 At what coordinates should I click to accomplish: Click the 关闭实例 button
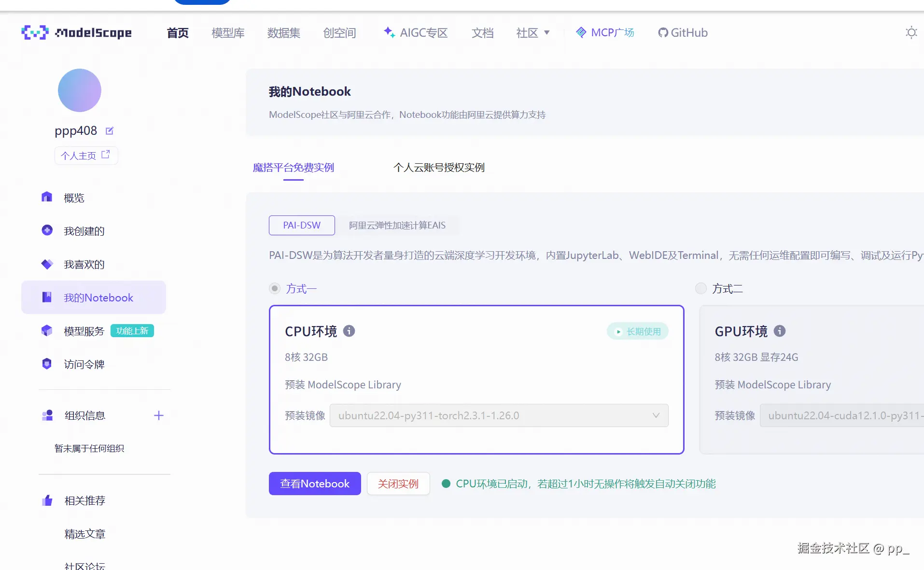398,484
